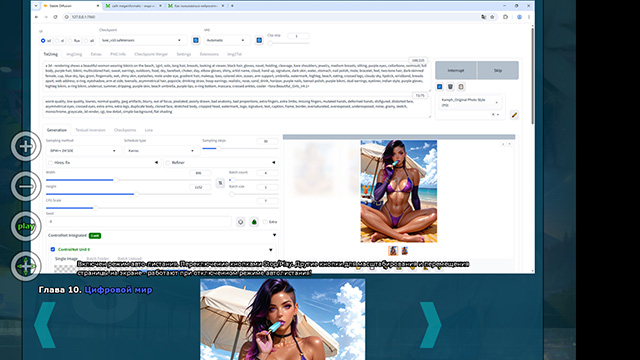Refresh the checkpoint list
The image size is (640, 360).
point(196,40)
